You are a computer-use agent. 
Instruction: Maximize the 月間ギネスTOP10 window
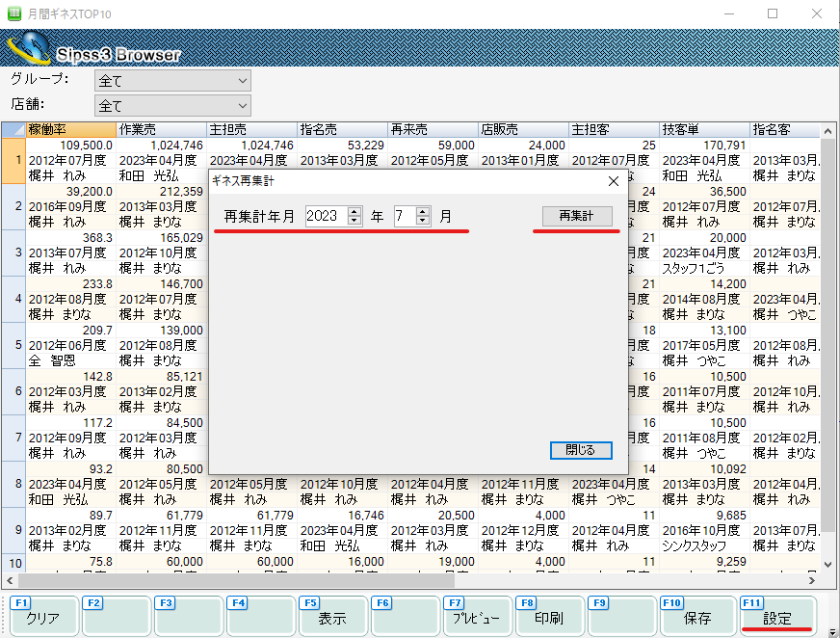[x=773, y=13]
